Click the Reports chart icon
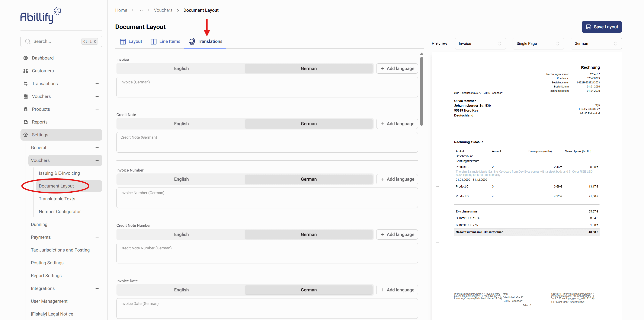 26,122
